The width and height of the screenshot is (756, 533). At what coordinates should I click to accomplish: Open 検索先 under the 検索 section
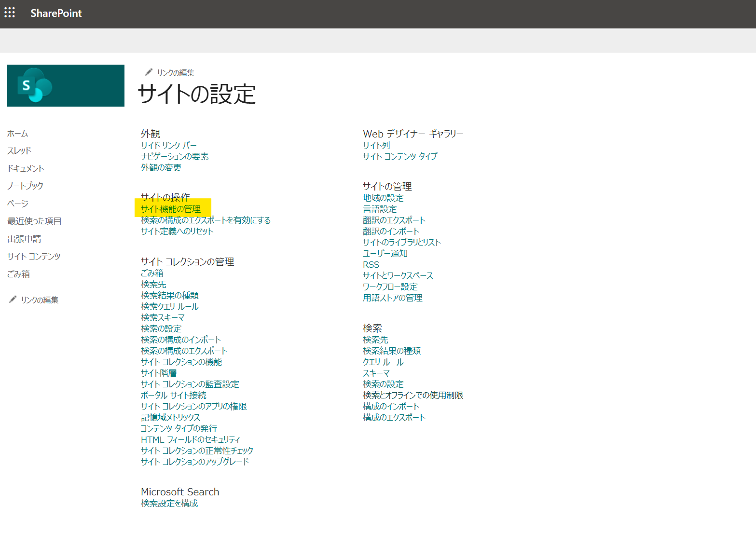click(375, 340)
